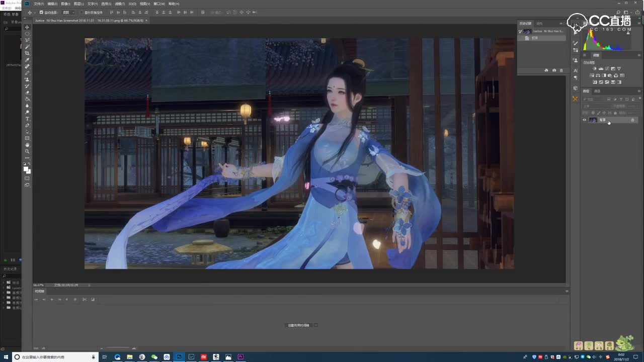
Task: Select the Path Selection tool
Action: (27, 132)
